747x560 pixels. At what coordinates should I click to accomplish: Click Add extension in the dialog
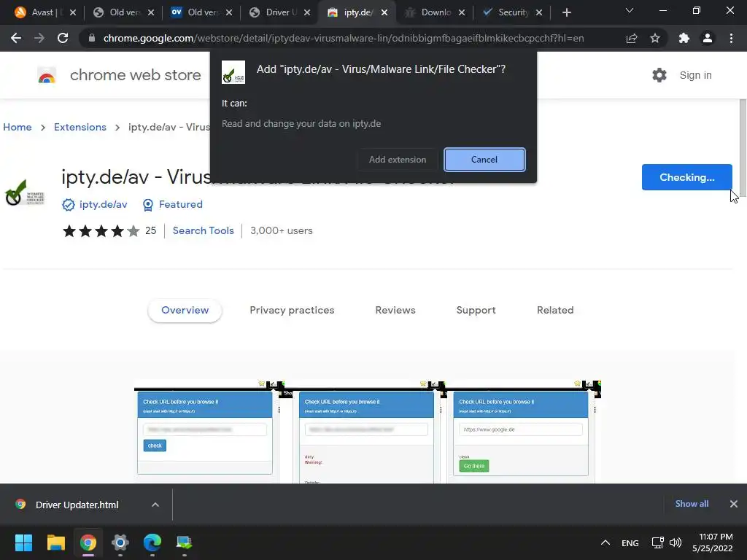[x=398, y=160]
